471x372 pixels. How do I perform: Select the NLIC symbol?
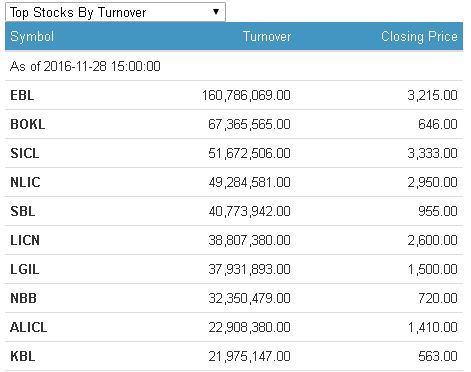(x=25, y=182)
